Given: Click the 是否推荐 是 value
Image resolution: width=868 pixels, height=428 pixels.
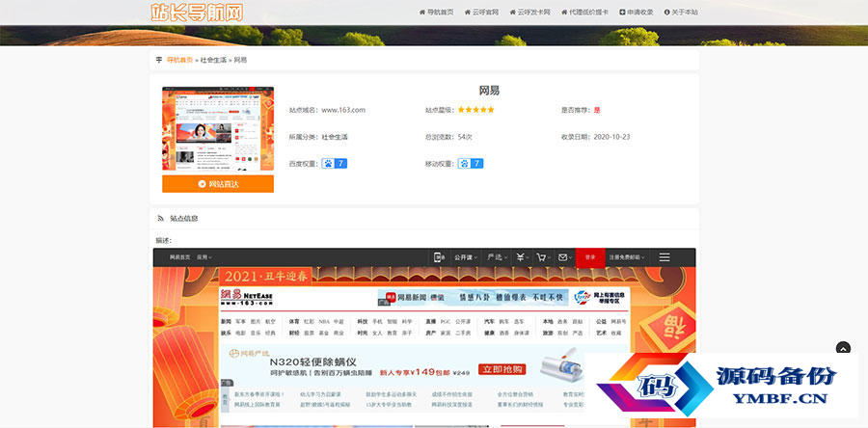Looking at the screenshot, I should (597, 110).
